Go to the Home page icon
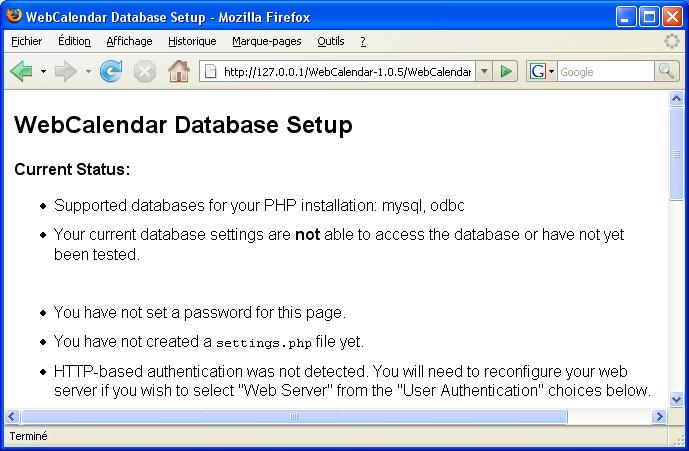 click(179, 71)
